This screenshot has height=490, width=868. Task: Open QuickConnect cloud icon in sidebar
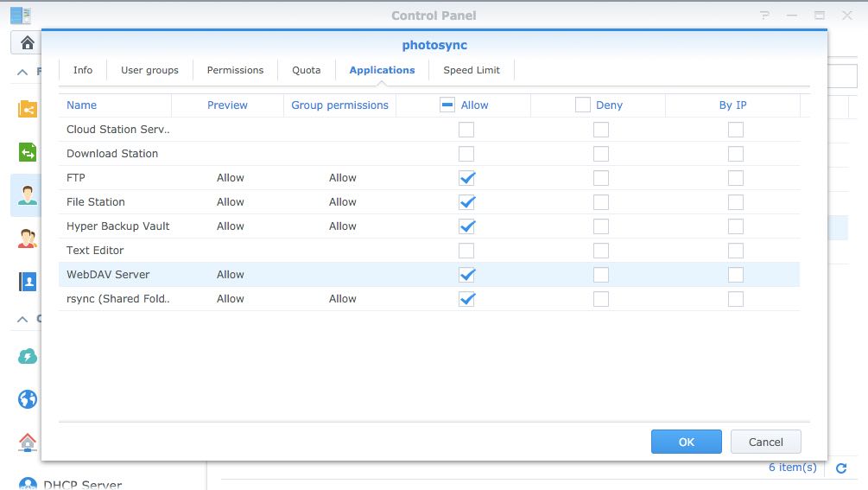pyautogui.click(x=27, y=356)
